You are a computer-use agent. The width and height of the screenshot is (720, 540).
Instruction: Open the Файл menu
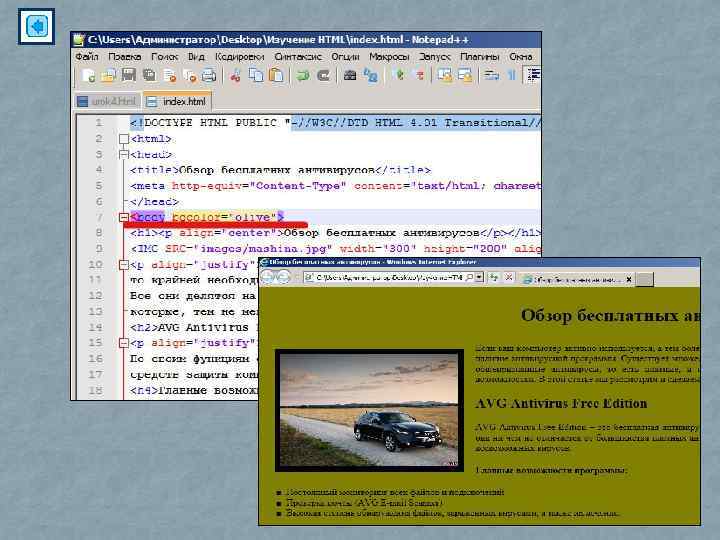click(x=87, y=56)
